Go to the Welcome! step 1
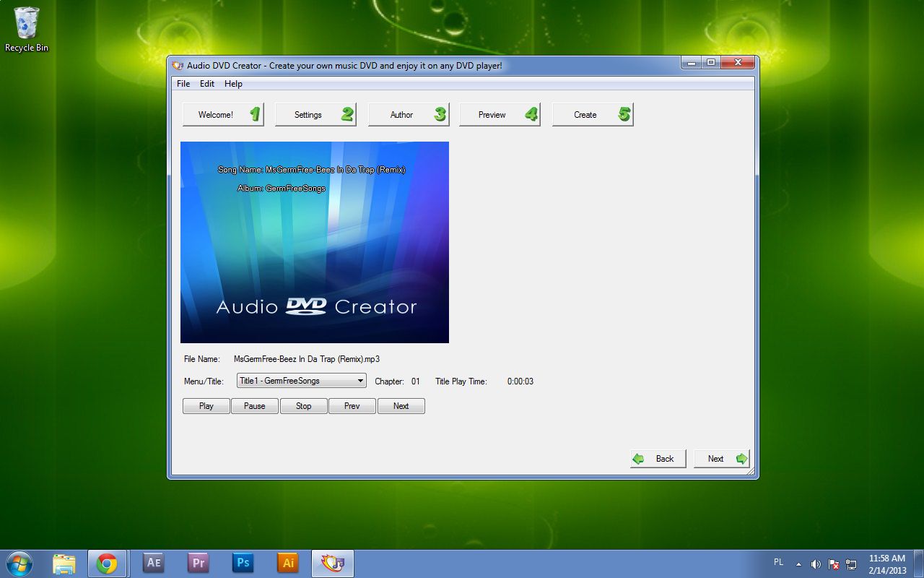924x578 pixels. pos(223,114)
